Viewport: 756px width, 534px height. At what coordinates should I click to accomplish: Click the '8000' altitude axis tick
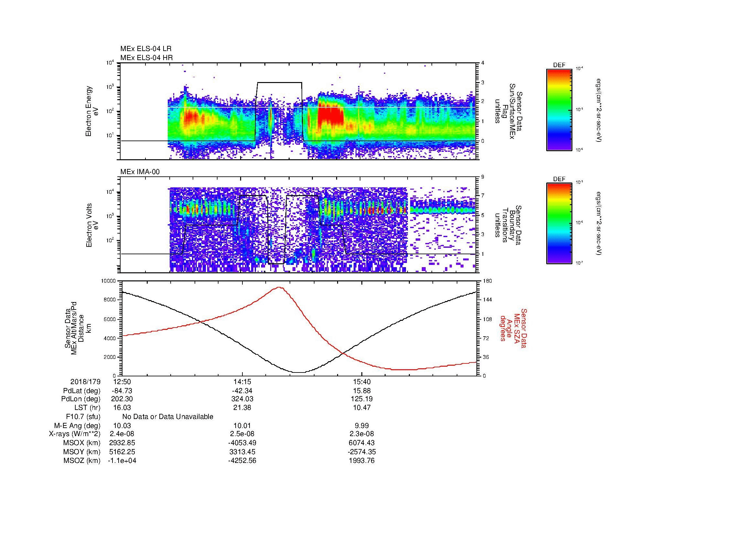pyautogui.click(x=110, y=300)
